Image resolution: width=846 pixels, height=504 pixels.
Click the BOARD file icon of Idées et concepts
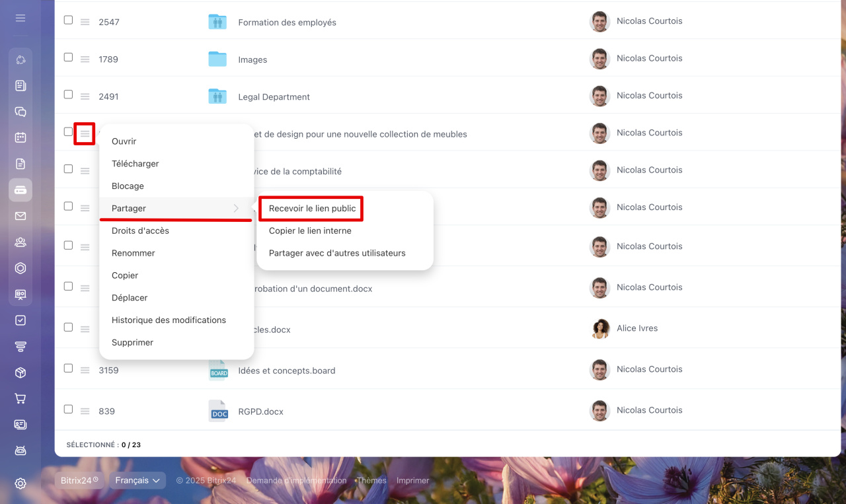[219, 371]
